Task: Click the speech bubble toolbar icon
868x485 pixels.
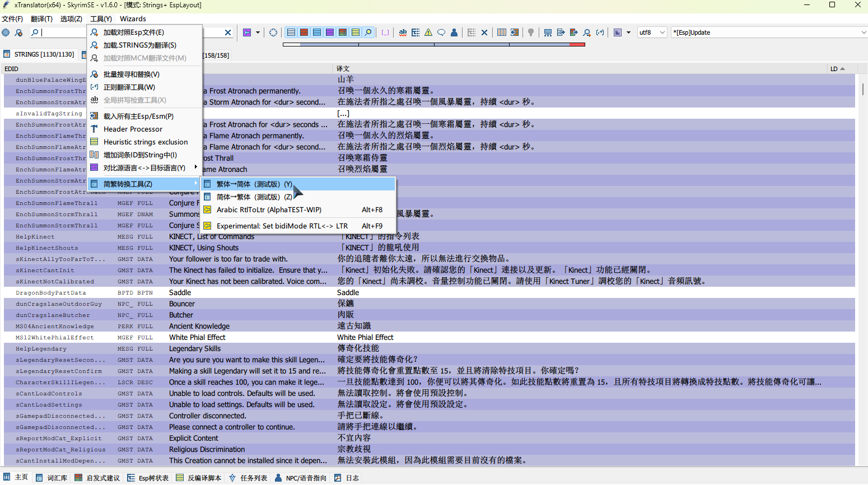Action: pyautogui.click(x=441, y=32)
